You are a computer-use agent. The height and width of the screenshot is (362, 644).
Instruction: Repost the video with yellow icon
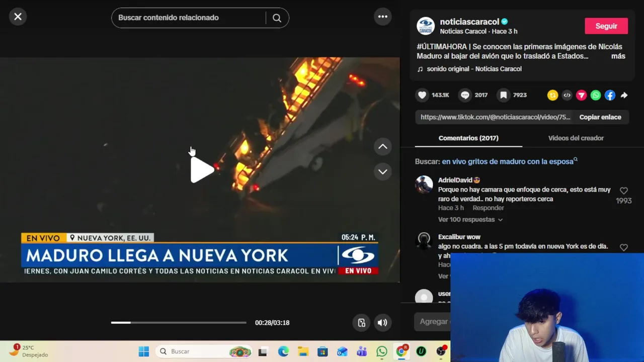[552, 95]
